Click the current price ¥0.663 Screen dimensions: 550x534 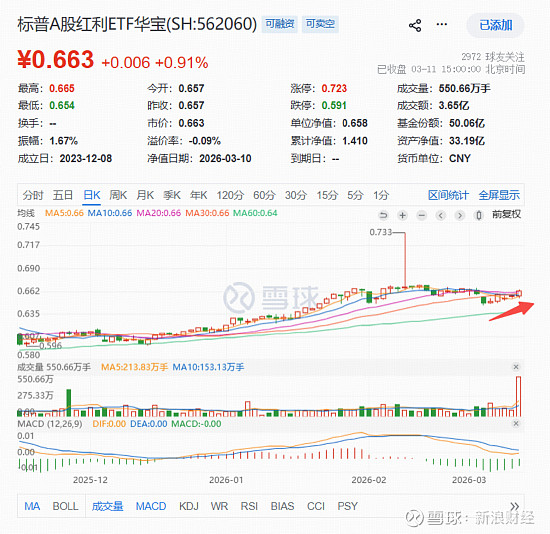(x=55, y=59)
